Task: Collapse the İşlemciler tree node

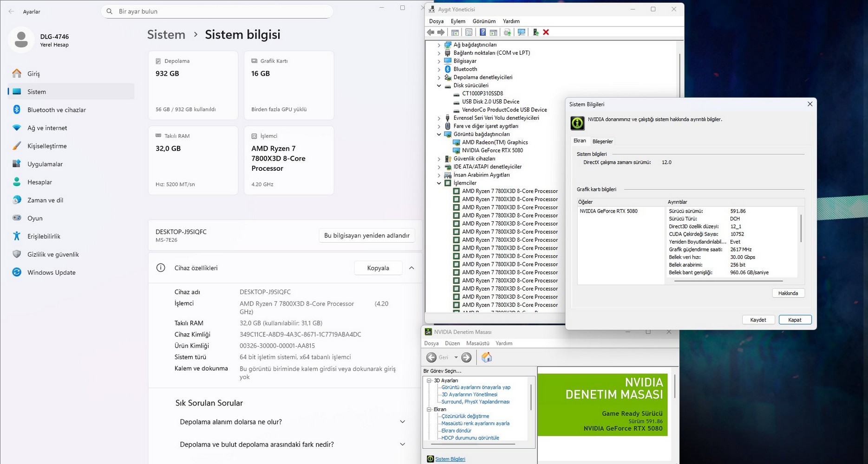Action: [x=439, y=183]
